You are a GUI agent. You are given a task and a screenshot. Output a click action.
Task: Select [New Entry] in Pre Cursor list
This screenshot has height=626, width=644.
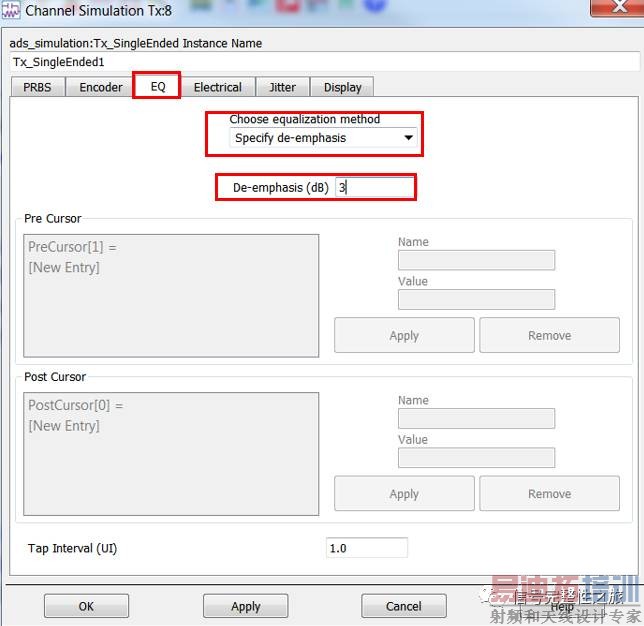tap(64, 268)
